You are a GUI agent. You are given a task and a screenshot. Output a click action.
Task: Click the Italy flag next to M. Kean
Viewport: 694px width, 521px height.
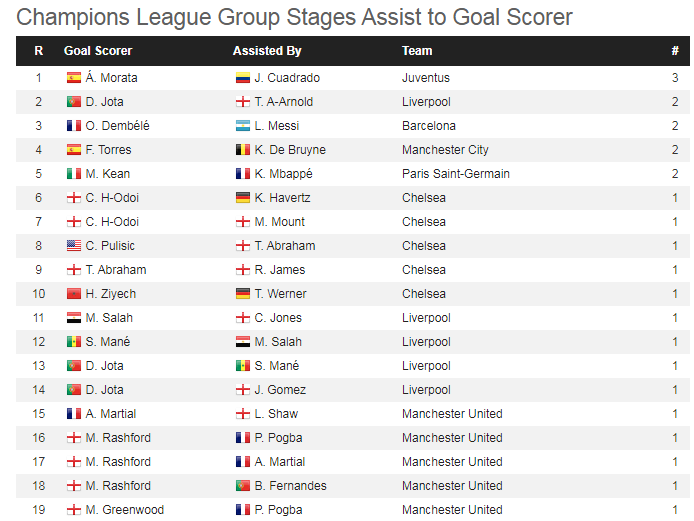74,174
